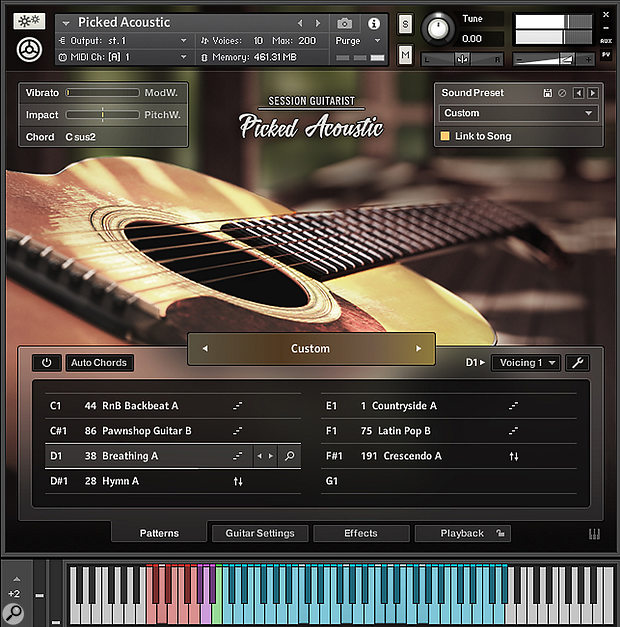Toggle the PV button at top right
Screen dimensions: 620x627
point(606,54)
